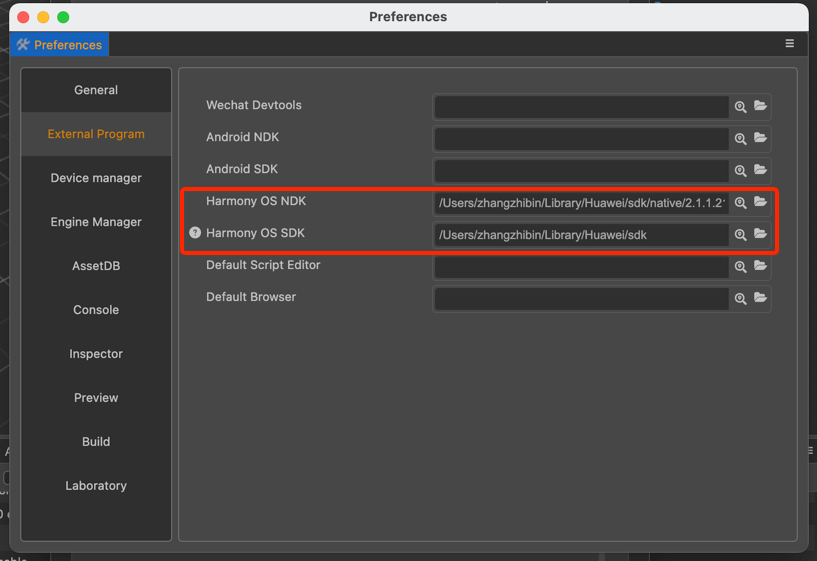Screen dimensions: 817x561
Task: Click the magnifier icon for Android SDK
Action: [740, 171]
